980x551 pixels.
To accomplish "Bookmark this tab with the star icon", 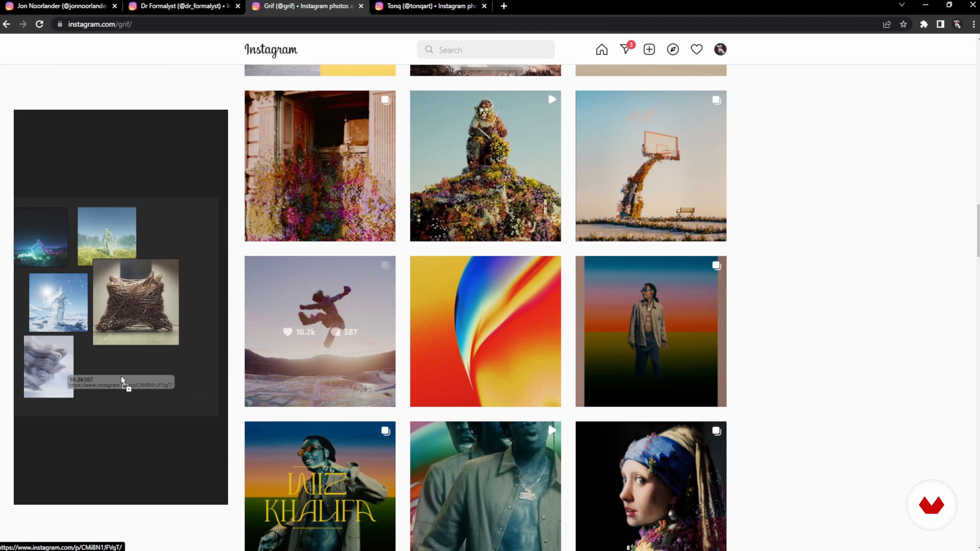I will click(x=903, y=24).
